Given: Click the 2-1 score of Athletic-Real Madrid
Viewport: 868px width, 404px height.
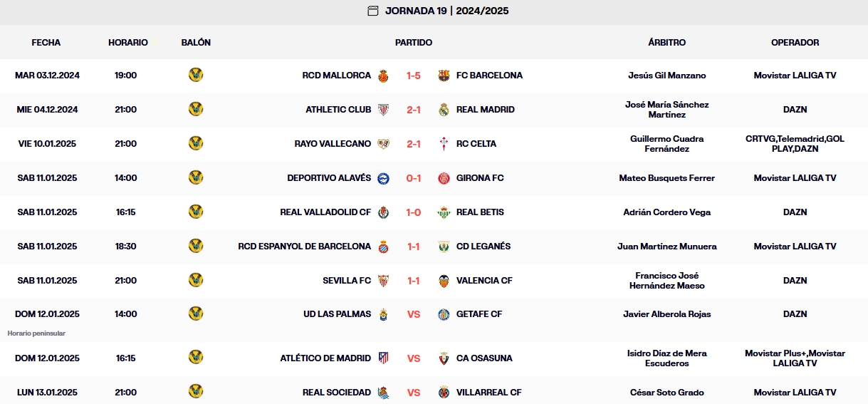Looking at the screenshot, I should [x=414, y=110].
